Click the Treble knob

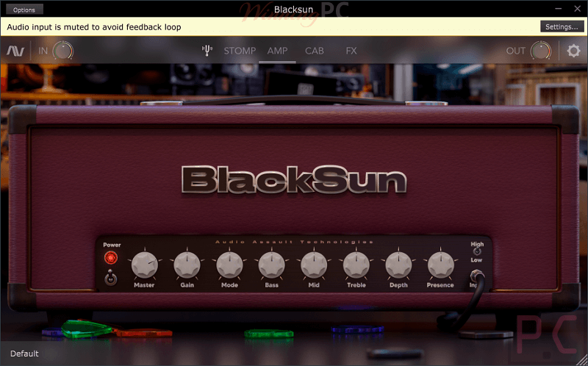point(356,265)
